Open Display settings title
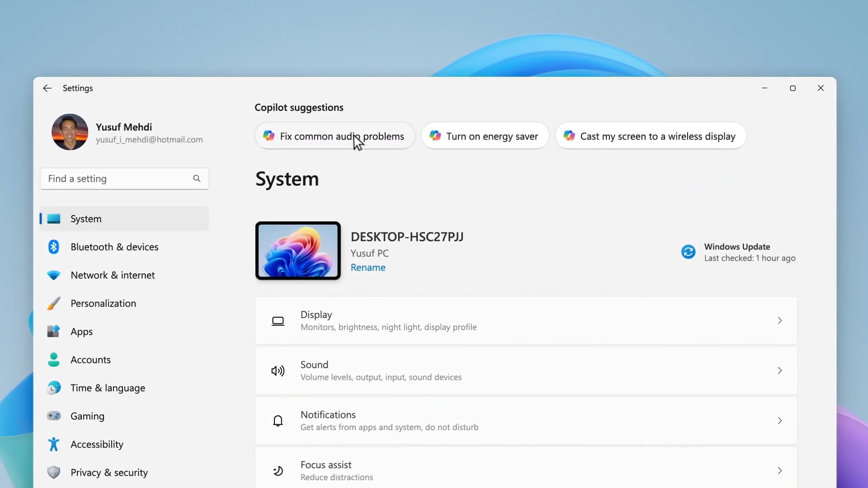This screenshot has width=868, height=488. 316,314
